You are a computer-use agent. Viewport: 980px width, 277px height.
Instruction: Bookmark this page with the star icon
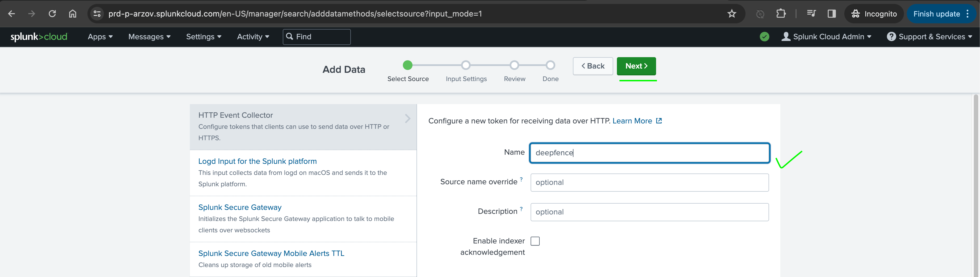732,14
